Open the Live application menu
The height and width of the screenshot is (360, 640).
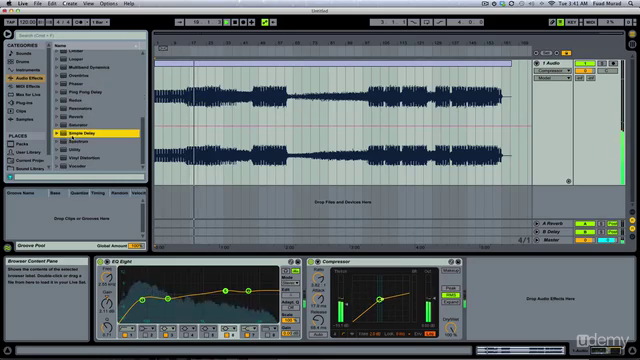coord(23,3)
